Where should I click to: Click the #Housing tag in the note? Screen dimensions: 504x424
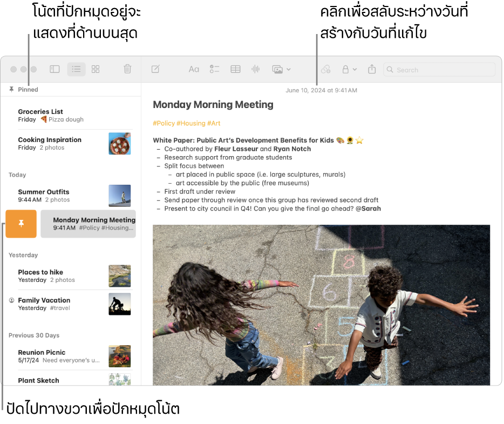pyautogui.click(x=191, y=123)
